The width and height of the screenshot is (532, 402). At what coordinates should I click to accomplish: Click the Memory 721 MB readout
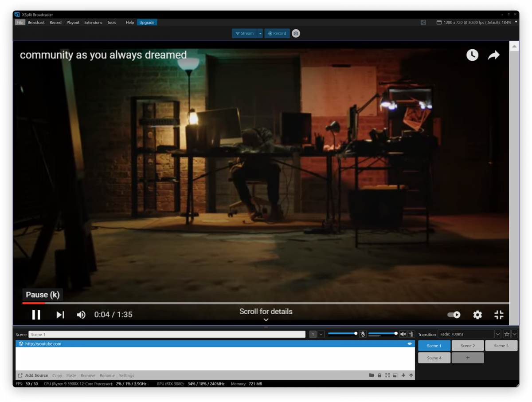click(x=246, y=384)
